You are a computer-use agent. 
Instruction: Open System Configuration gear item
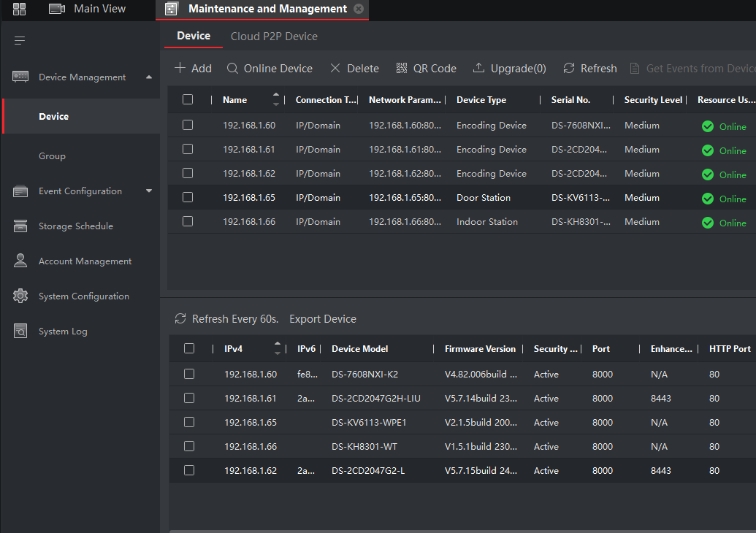[x=83, y=296]
